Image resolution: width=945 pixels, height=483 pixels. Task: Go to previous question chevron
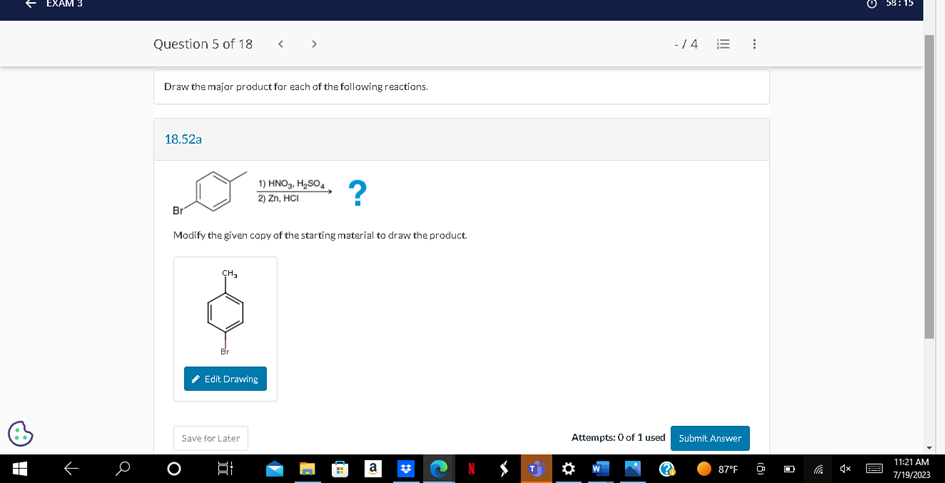(x=281, y=44)
